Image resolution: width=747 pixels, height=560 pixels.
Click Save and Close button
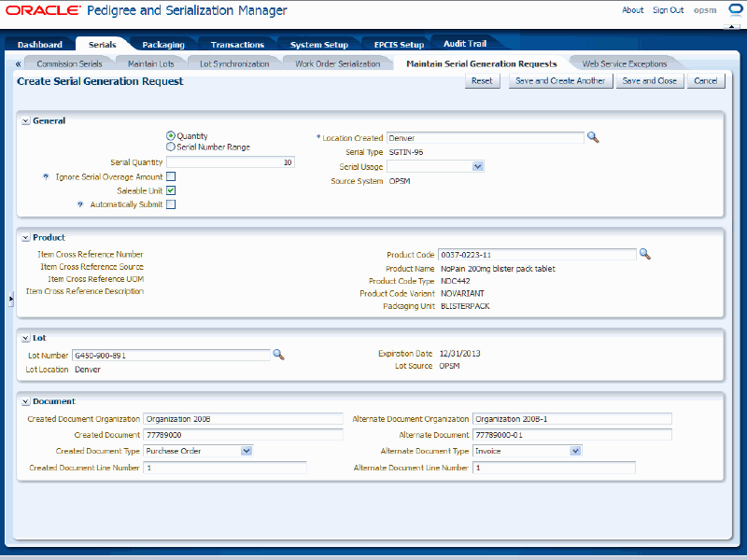click(650, 81)
